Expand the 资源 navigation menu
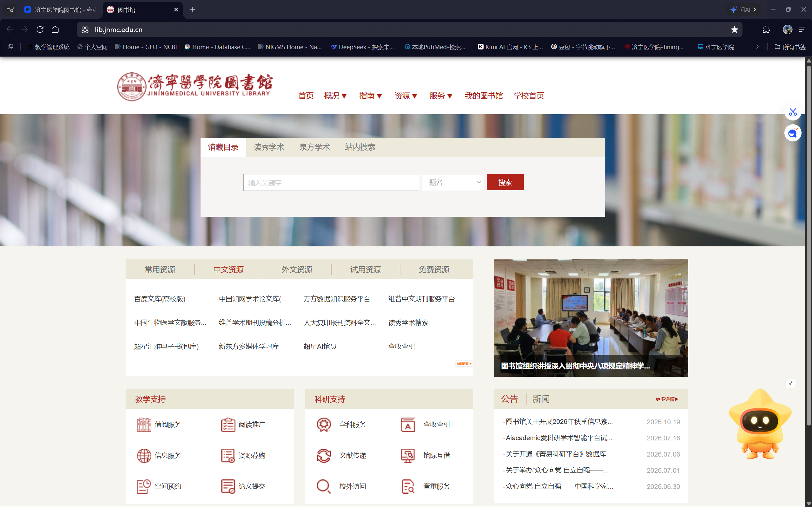Screen dimensions: 812x507 click(x=406, y=96)
